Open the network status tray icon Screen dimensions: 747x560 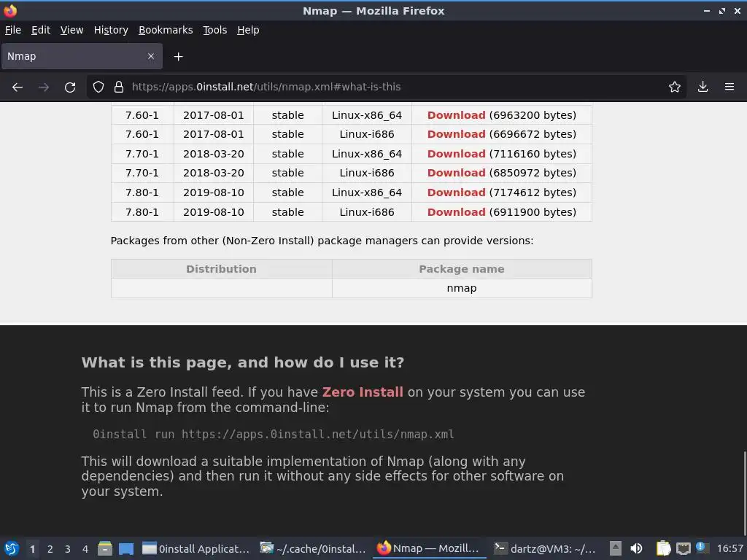tap(683, 548)
